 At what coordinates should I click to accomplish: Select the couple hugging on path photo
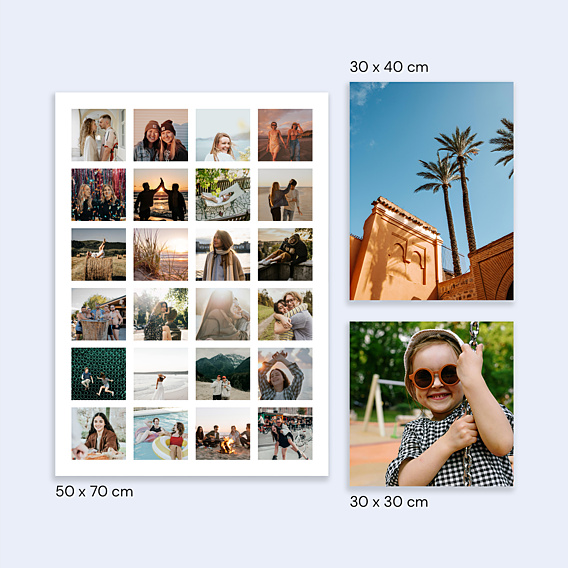pyautogui.click(x=285, y=314)
